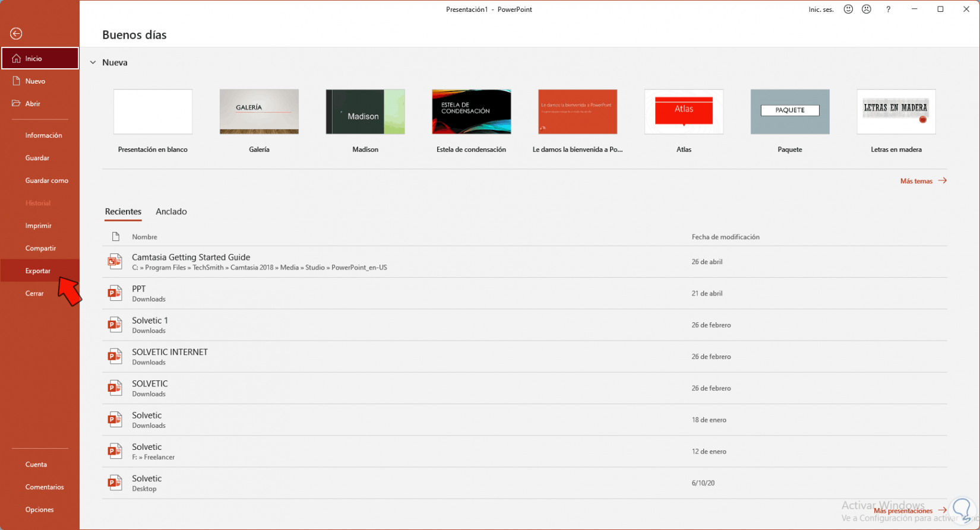
Task: Open Opciones in the sidebar
Action: tap(39, 509)
